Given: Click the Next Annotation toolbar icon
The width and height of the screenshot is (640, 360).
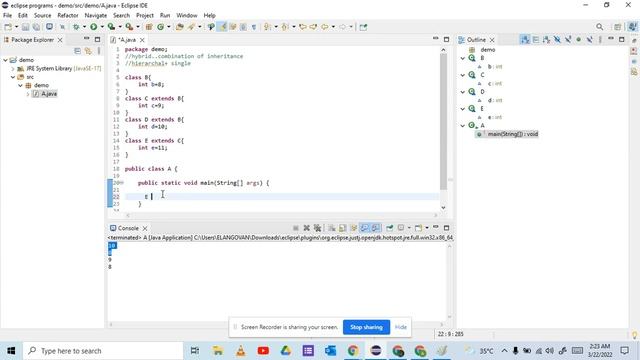Looking at the screenshot, I should [267, 27].
